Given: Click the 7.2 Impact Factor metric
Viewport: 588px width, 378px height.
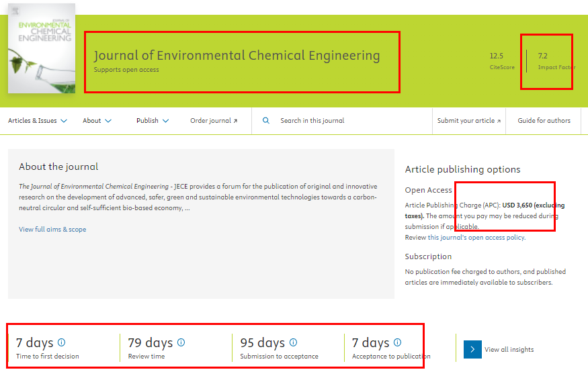Looking at the screenshot, I should (556, 60).
